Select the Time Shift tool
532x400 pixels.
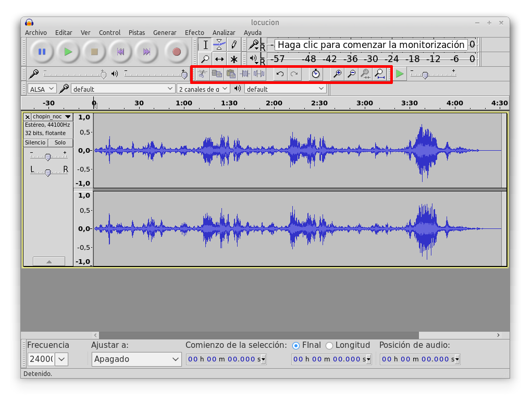[219, 59]
